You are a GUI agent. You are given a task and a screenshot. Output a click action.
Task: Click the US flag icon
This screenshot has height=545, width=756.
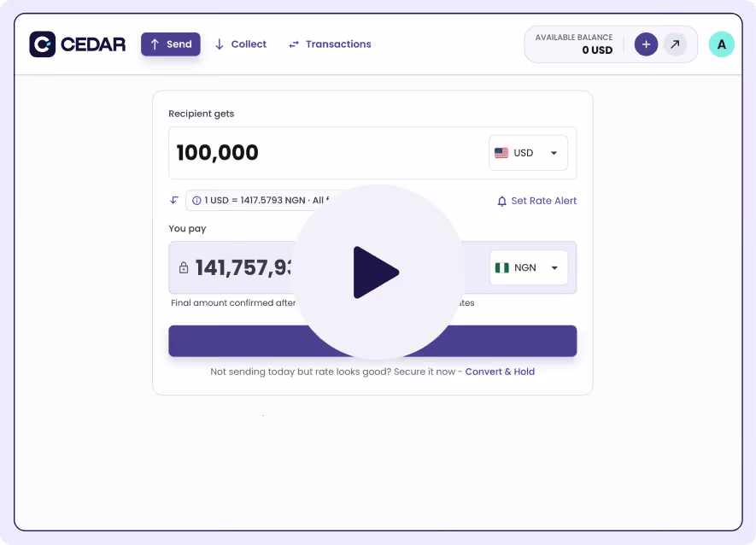tap(501, 153)
